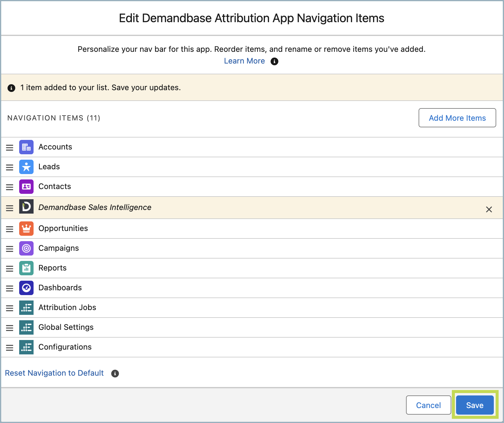Click the Dashboards gauge icon

pyautogui.click(x=26, y=288)
